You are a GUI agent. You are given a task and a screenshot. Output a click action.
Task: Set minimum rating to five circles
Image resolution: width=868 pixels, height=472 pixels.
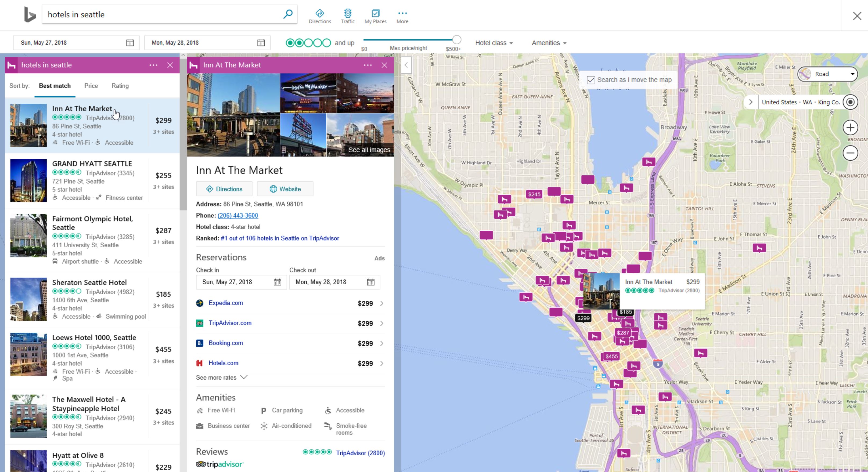click(326, 43)
